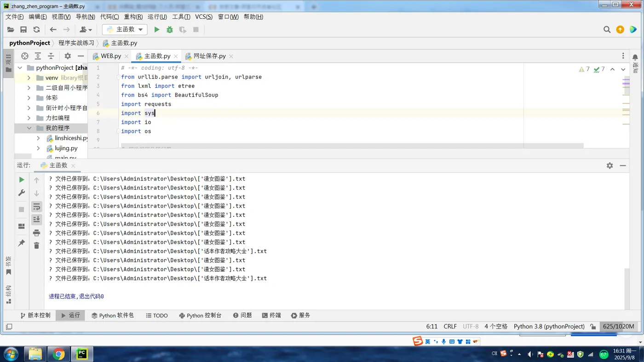The height and width of the screenshot is (362, 644).
Task: Toggle scroll-to-end in run console
Action: point(37,220)
